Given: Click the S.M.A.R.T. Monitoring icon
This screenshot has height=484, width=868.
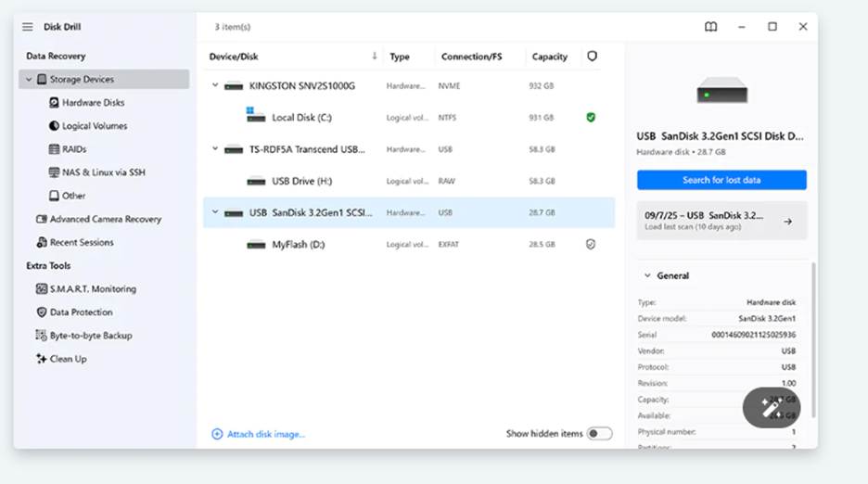Looking at the screenshot, I should coord(42,288).
